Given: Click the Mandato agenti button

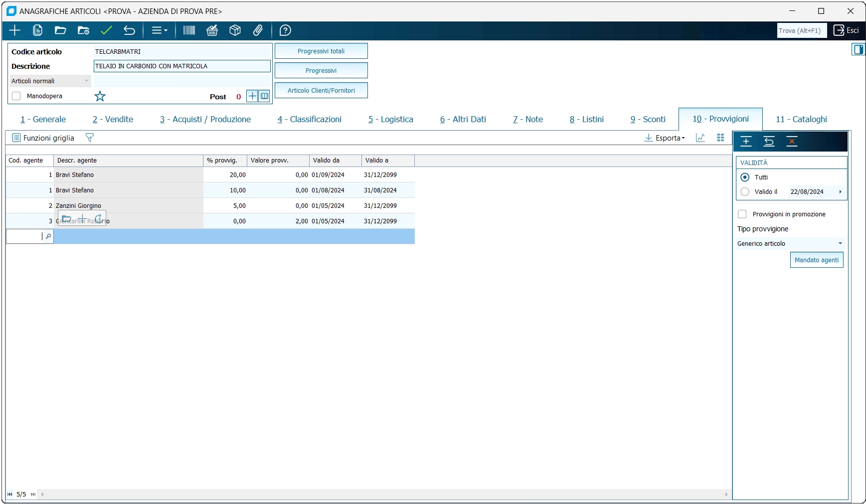Looking at the screenshot, I should click(817, 260).
